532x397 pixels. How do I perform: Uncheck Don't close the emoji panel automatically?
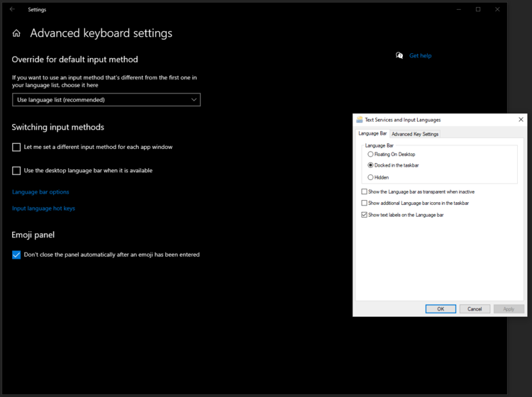[x=16, y=255]
